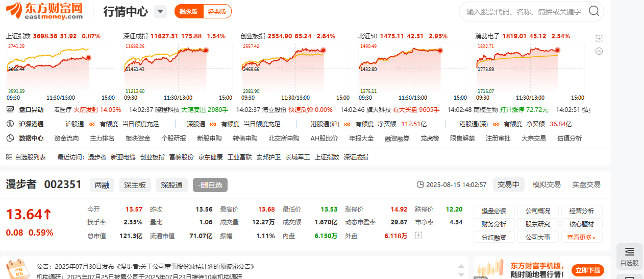Image resolution: width=644 pixels, height=279 pixels.
Task: Open 经营分析 page
Action: 582,211
